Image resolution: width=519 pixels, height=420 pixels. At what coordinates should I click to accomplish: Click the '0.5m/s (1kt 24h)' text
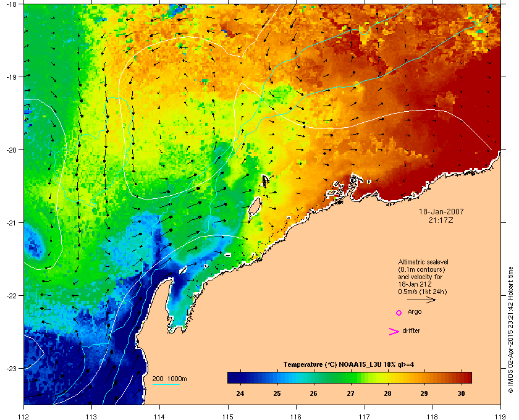click(x=423, y=292)
